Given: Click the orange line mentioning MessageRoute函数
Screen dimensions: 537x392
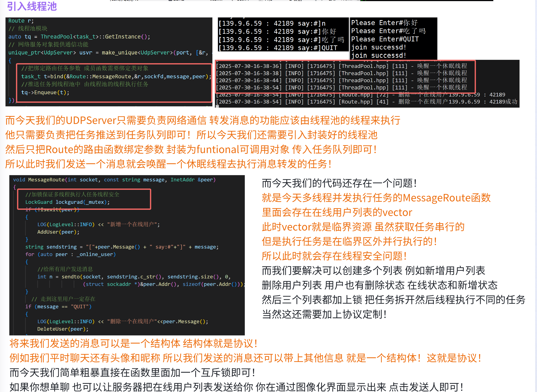Looking at the screenshot, I should tap(376, 198).
